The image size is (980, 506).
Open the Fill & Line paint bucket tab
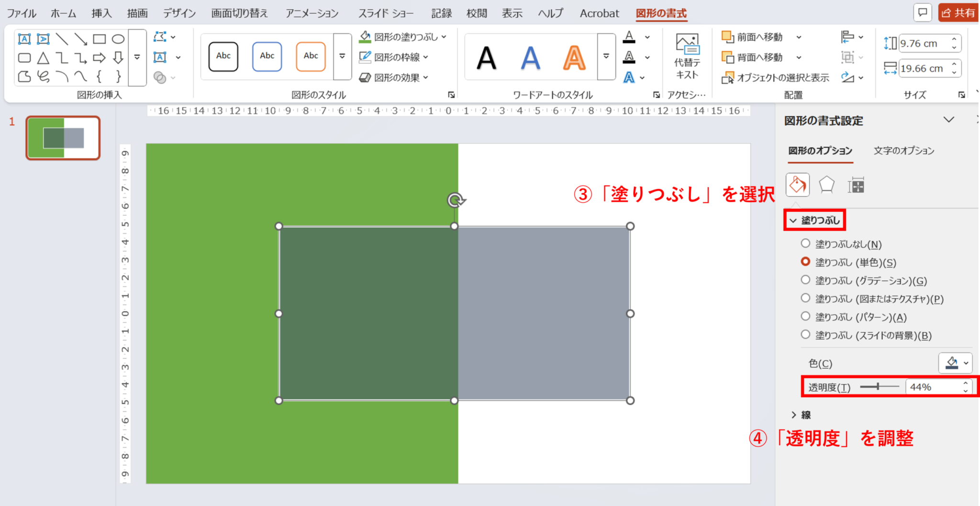(x=798, y=185)
